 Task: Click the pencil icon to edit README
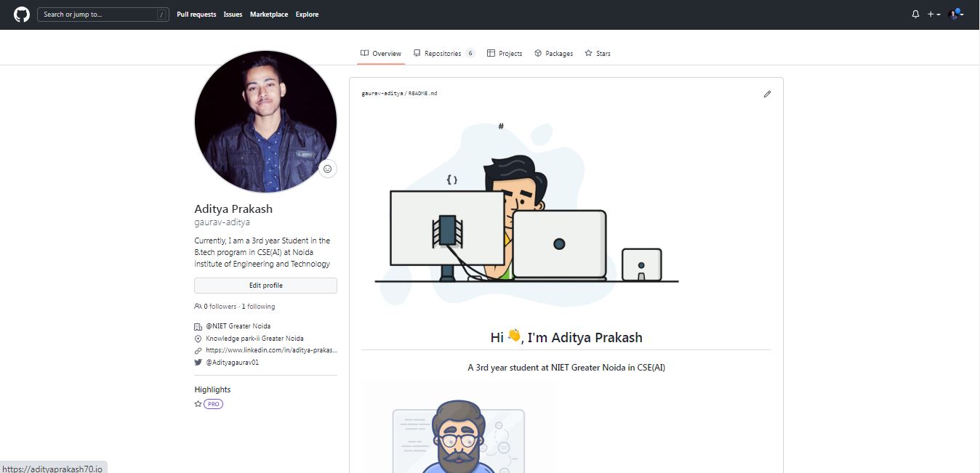767,94
